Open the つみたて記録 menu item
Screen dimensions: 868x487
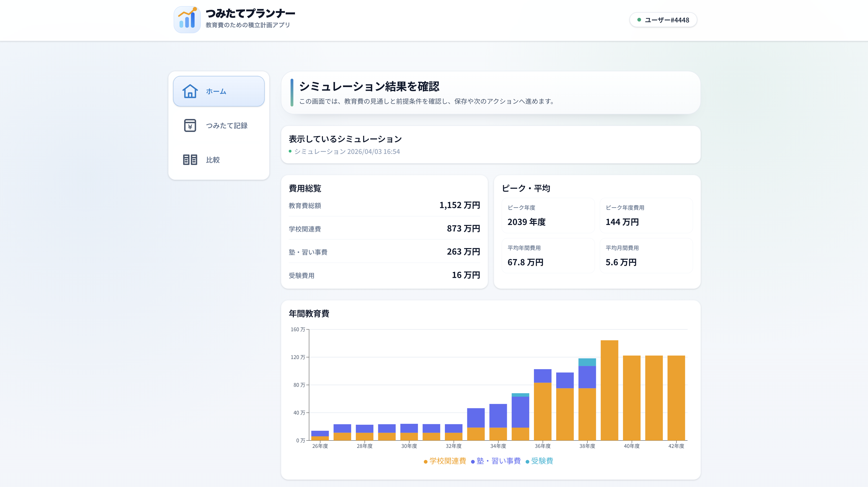click(x=226, y=125)
